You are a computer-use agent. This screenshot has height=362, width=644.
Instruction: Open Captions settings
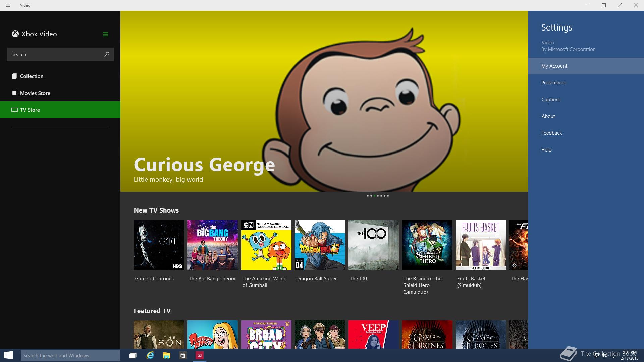tap(586, 100)
